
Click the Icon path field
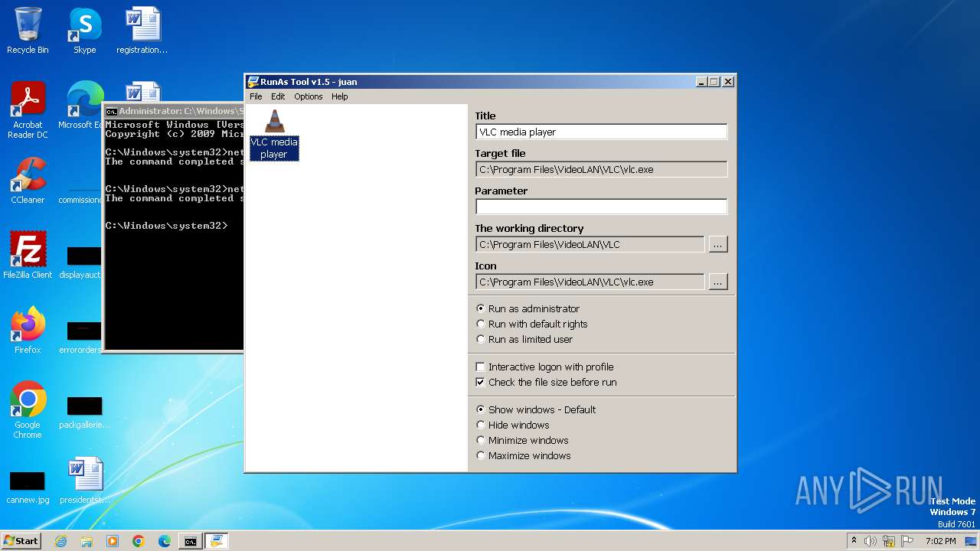(x=590, y=282)
